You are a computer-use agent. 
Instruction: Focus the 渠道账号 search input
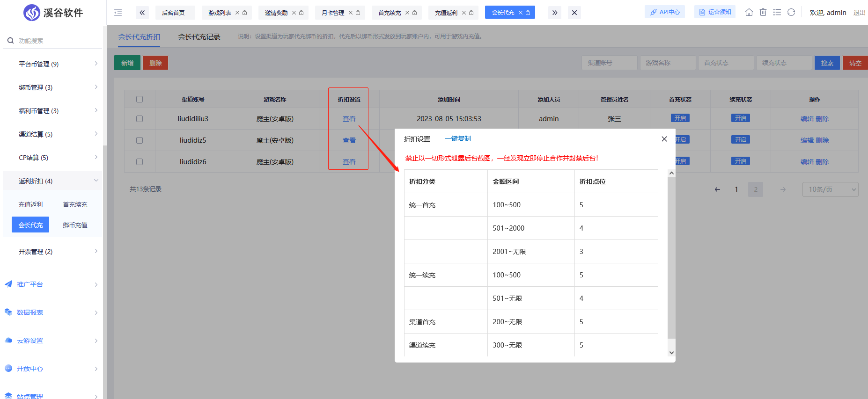(x=610, y=63)
